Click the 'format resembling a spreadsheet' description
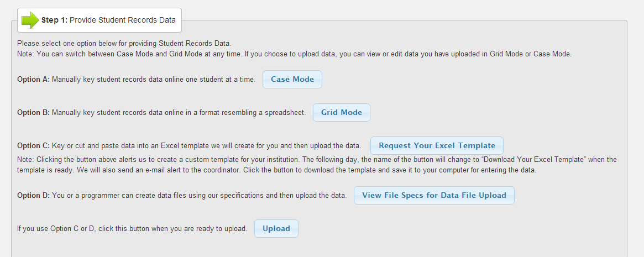Screen dimensions: 644x257 pos(179,113)
